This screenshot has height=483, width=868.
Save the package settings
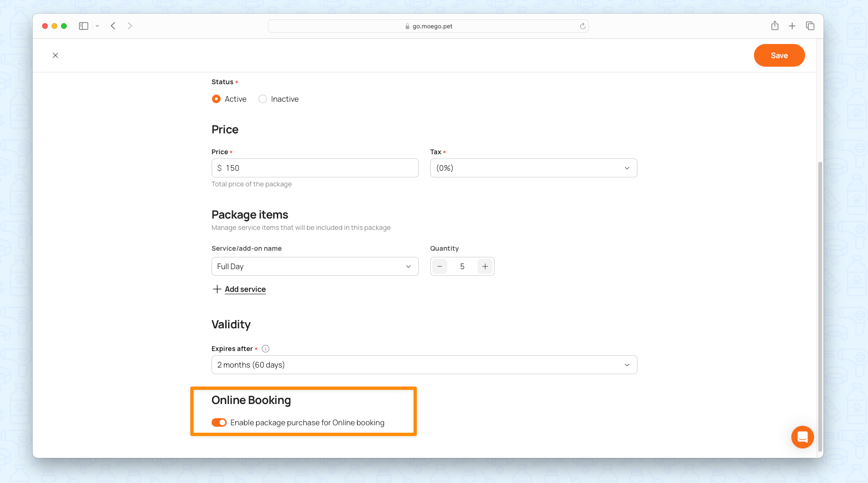pos(779,55)
